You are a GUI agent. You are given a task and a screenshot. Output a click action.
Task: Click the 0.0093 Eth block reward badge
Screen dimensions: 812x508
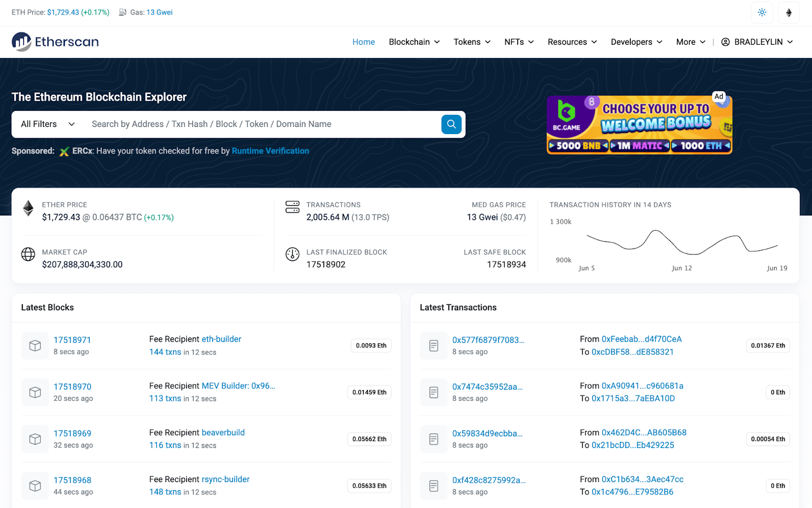(x=371, y=345)
